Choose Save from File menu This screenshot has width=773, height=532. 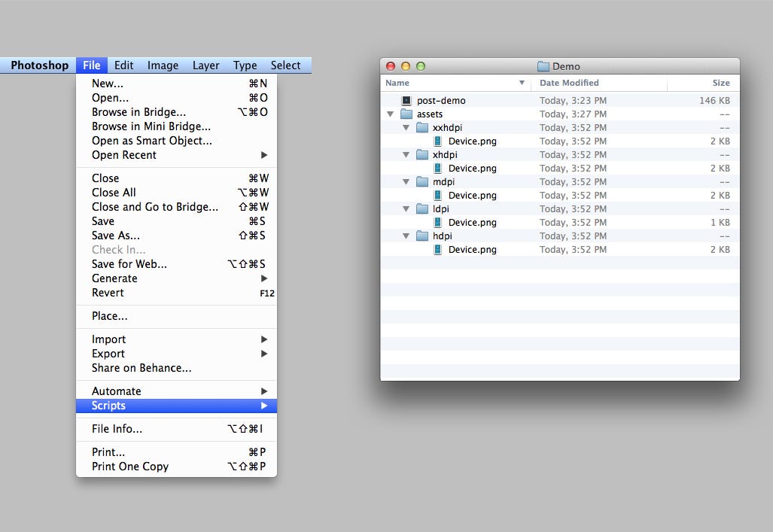tap(176, 221)
